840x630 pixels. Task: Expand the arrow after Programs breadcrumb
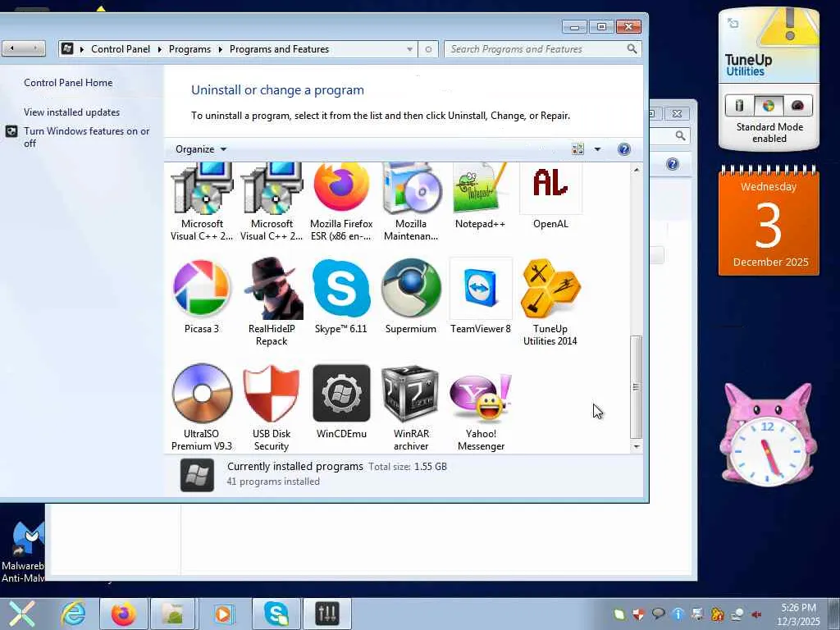click(x=220, y=49)
